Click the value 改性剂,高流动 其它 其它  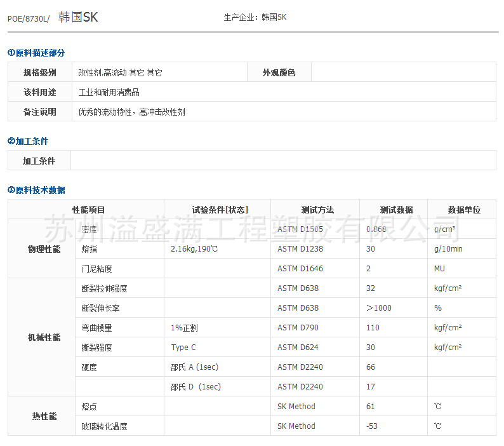click(120, 72)
